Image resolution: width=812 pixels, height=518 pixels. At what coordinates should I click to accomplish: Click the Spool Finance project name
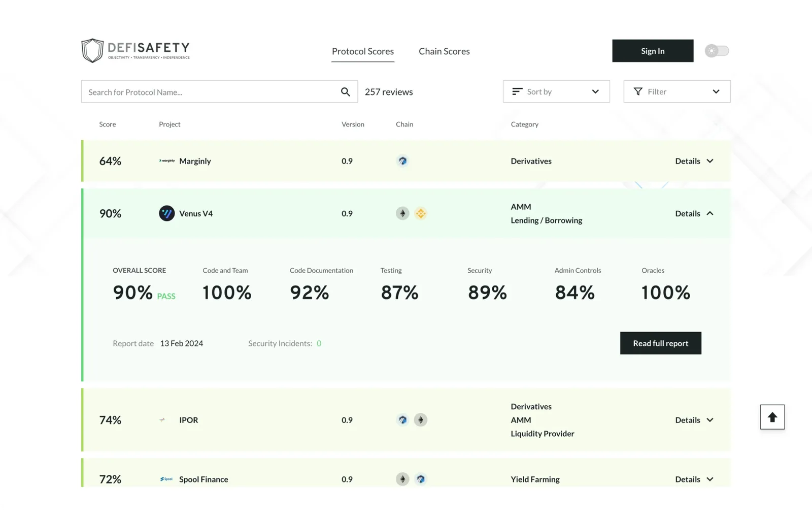tap(204, 479)
